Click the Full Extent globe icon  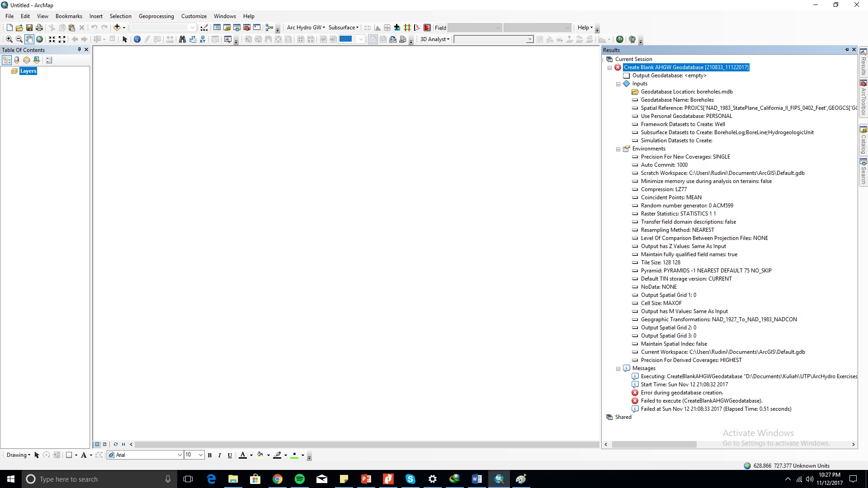click(39, 39)
